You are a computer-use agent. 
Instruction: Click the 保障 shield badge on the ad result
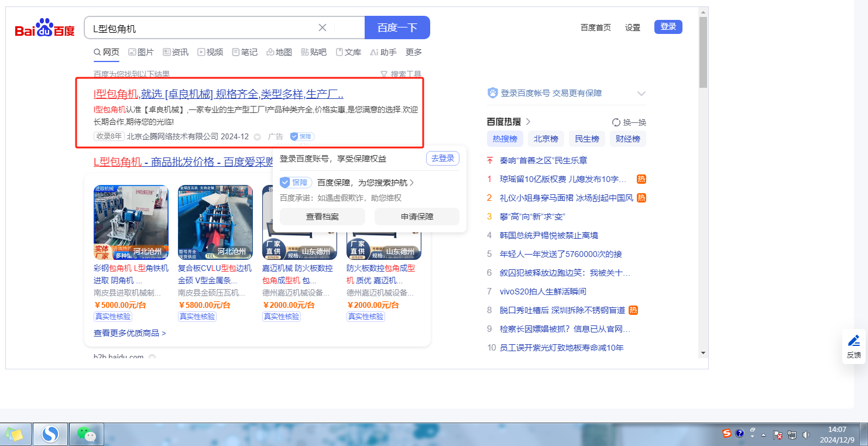tap(302, 136)
